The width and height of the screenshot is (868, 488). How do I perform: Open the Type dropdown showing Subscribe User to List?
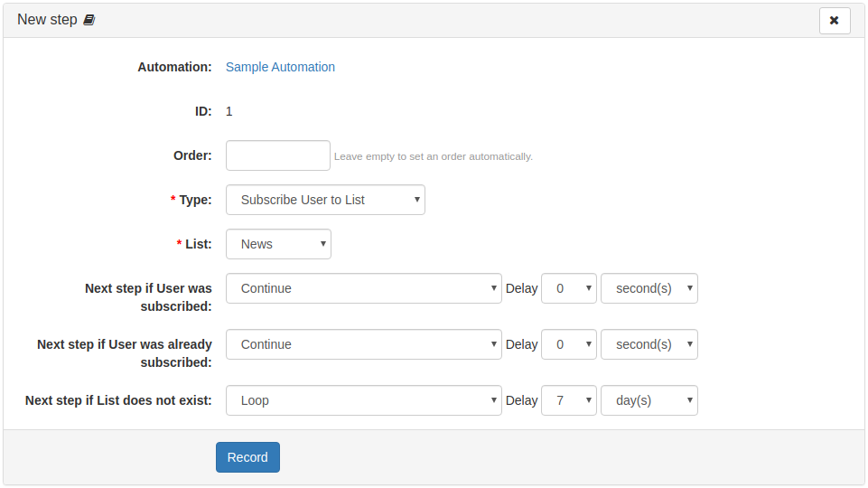[325, 200]
